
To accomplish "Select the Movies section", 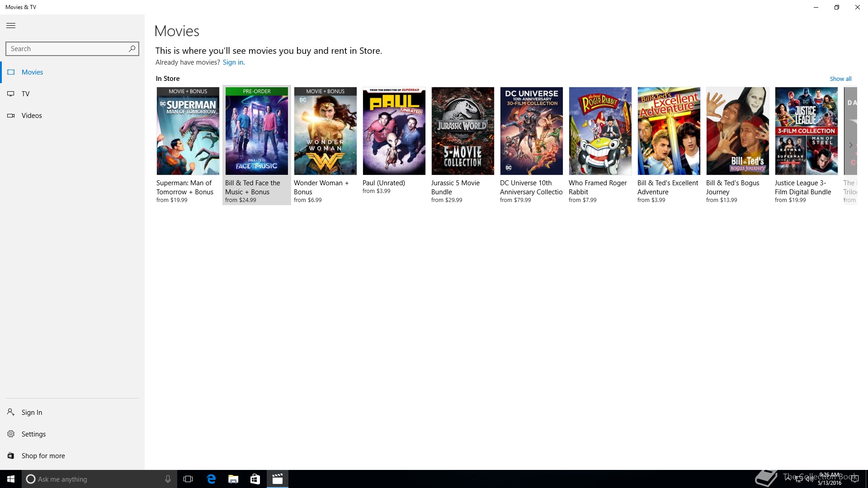I will click(x=72, y=72).
